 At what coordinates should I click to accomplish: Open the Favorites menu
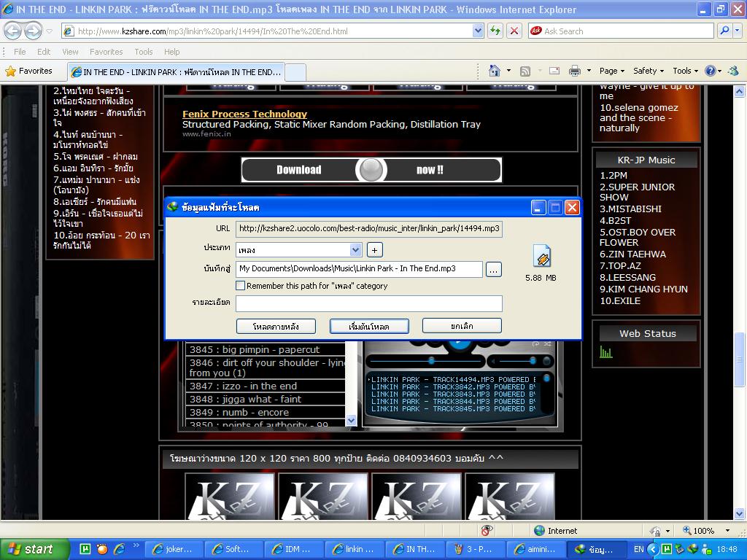click(106, 52)
